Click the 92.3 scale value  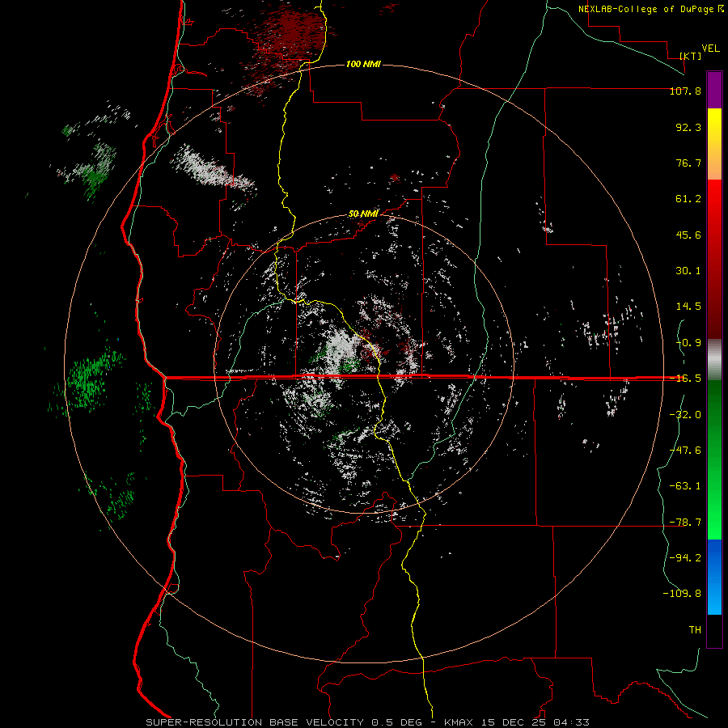tap(688, 127)
